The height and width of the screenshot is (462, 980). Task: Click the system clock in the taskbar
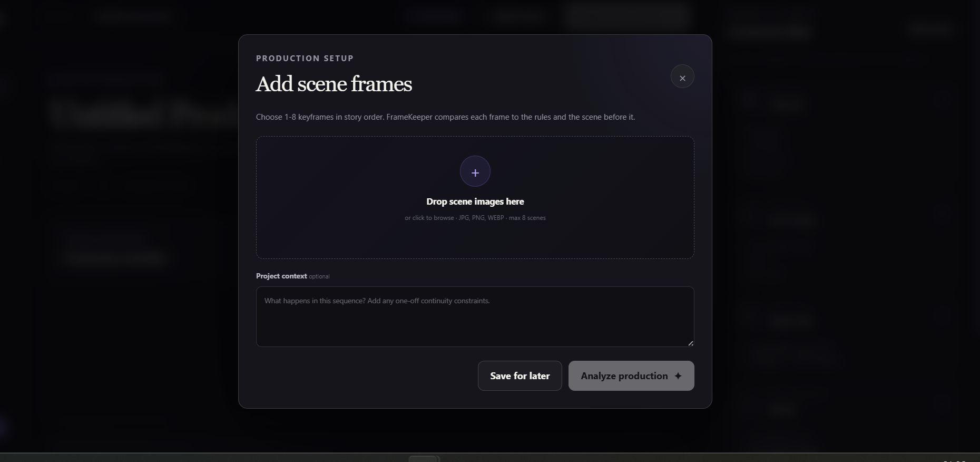click(x=954, y=460)
